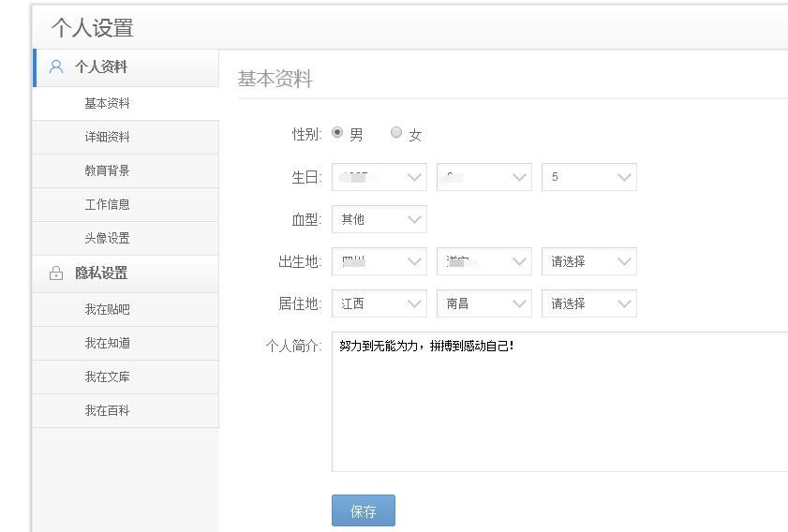
Task: Go to 详细资料 in the sidebar
Action: pyautogui.click(x=126, y=137)
